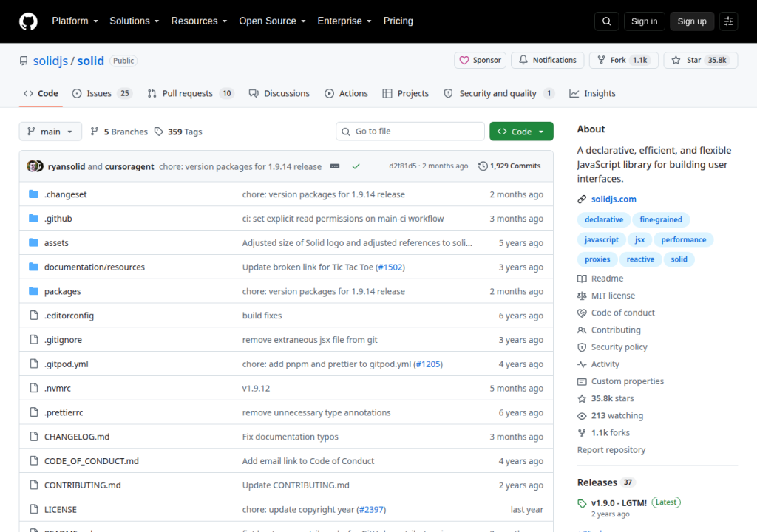Screen dimensions: 757x532
Task: View the 5 Branches link
Action: pos(119,132)
